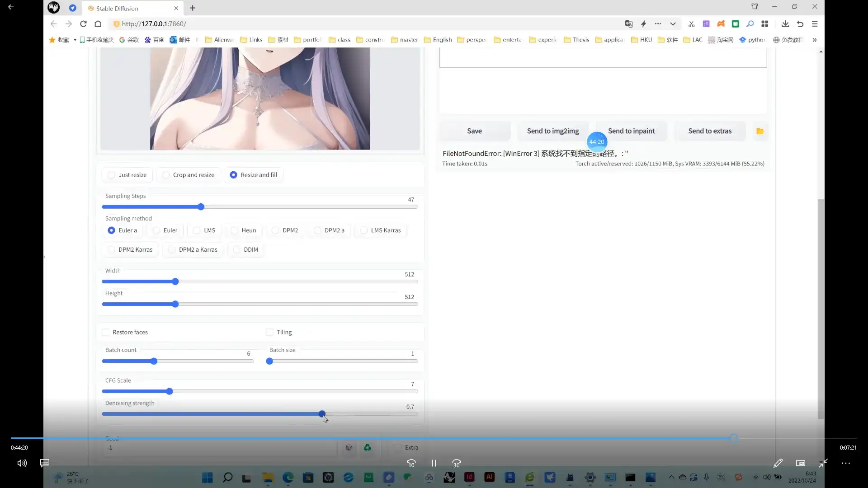
Task: Open the browser apps grid icon
Action: pos(765,24)
